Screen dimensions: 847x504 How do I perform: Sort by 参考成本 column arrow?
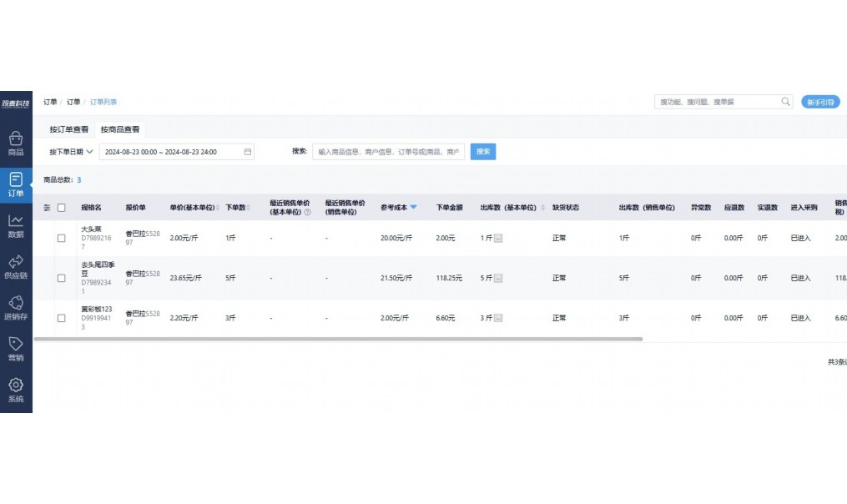click(413, 207)
